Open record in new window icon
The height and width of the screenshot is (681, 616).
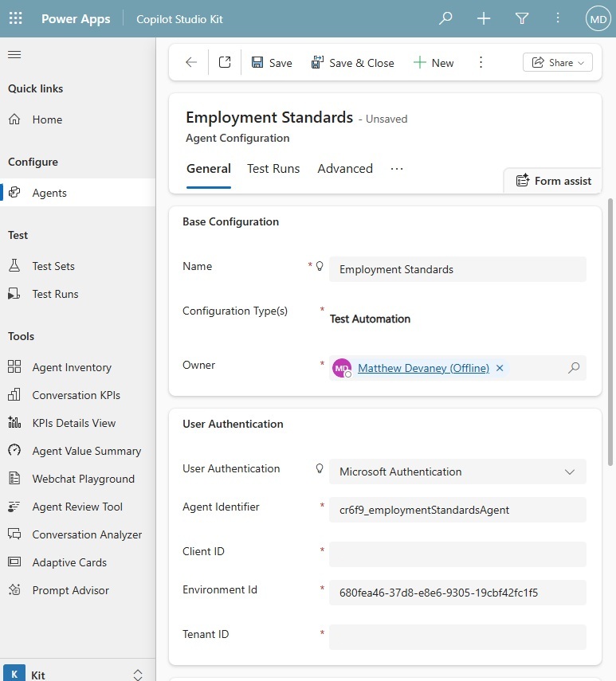coord(225,63)
